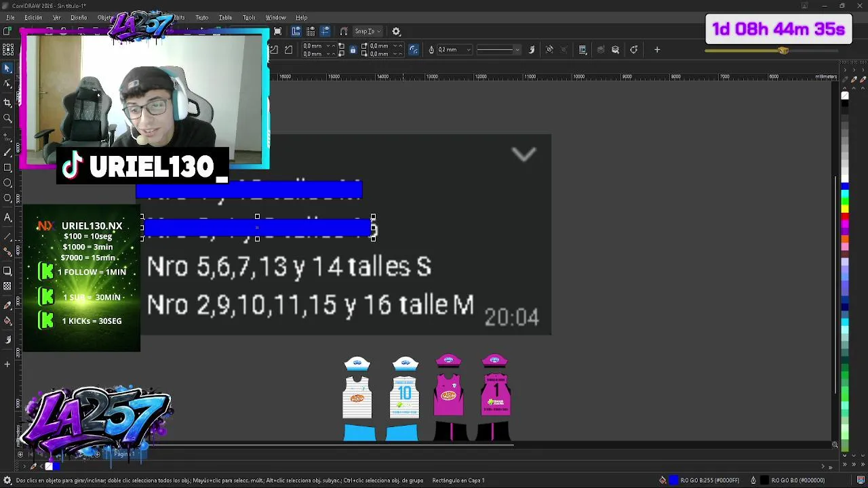Toggle the chamfered corner style button
The image size is (868, 488).
click(289, 49)
